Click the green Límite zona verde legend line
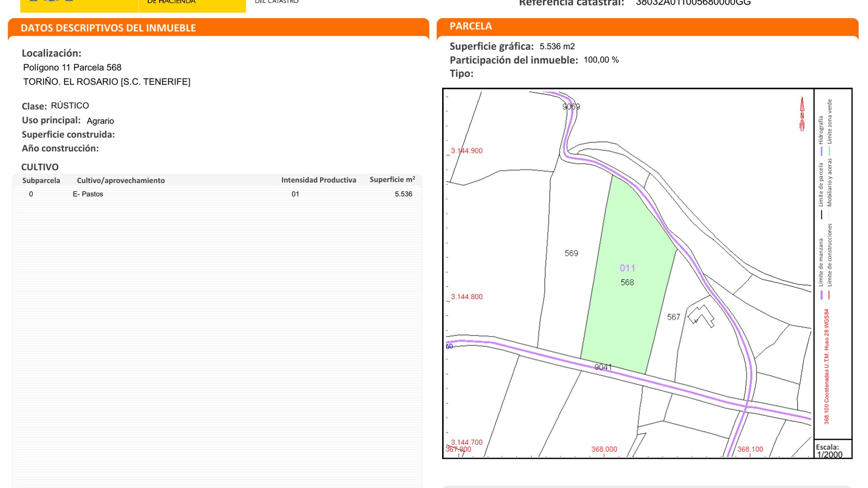 829,151
